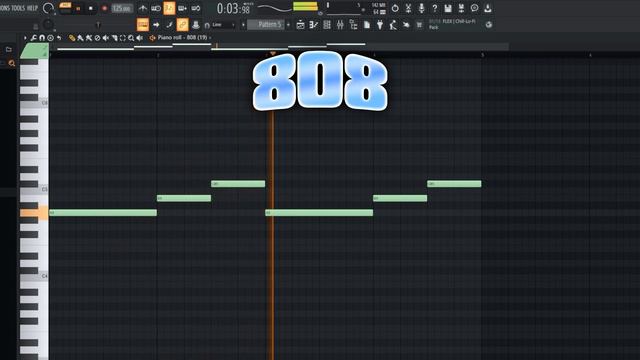
Task: Click the first long green note
Action: pyautogui.click(x=103, y=213)
